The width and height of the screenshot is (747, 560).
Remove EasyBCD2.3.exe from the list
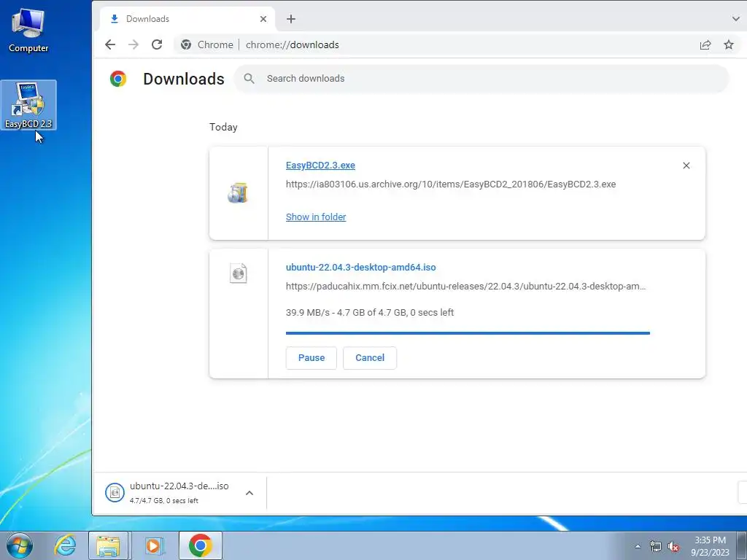pyautogui.click(x=686, y=166)
